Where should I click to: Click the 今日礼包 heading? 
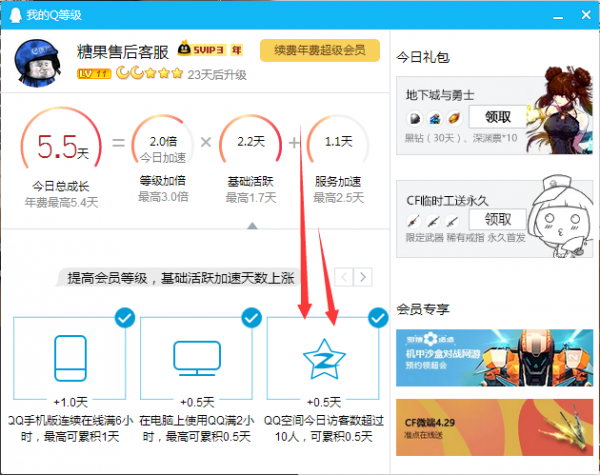(423, 57)
